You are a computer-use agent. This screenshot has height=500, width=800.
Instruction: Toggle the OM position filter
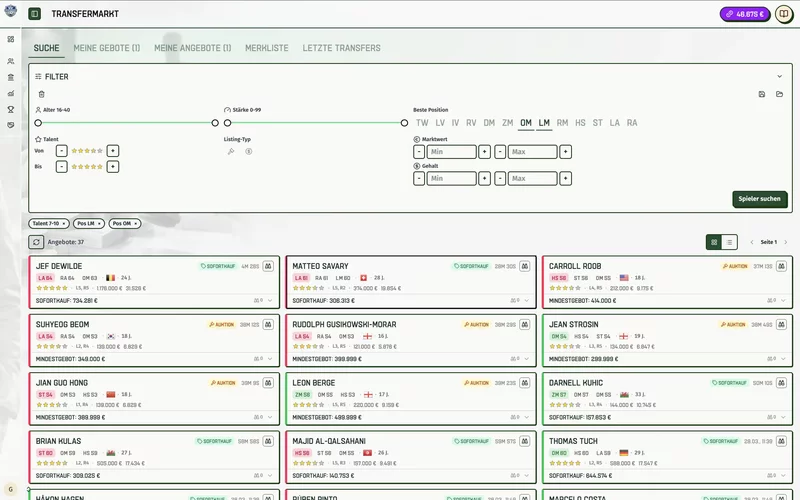[526, 123]
